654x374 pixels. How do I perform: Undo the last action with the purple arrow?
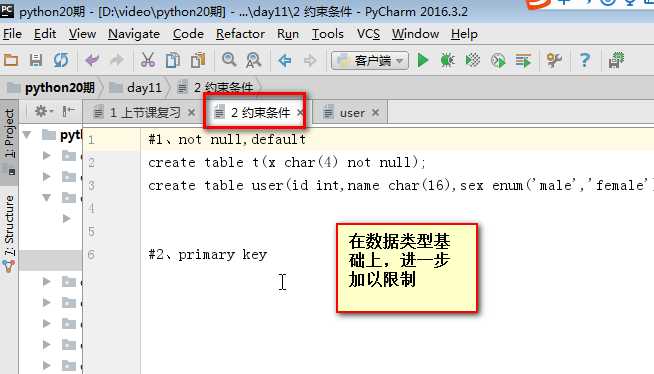[x=92, y=61]
